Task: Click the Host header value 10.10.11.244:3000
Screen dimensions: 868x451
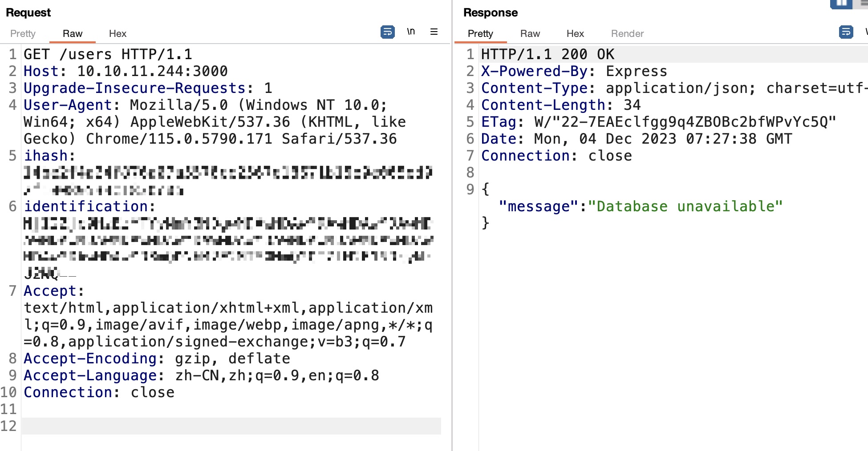Action: point(152,71)
